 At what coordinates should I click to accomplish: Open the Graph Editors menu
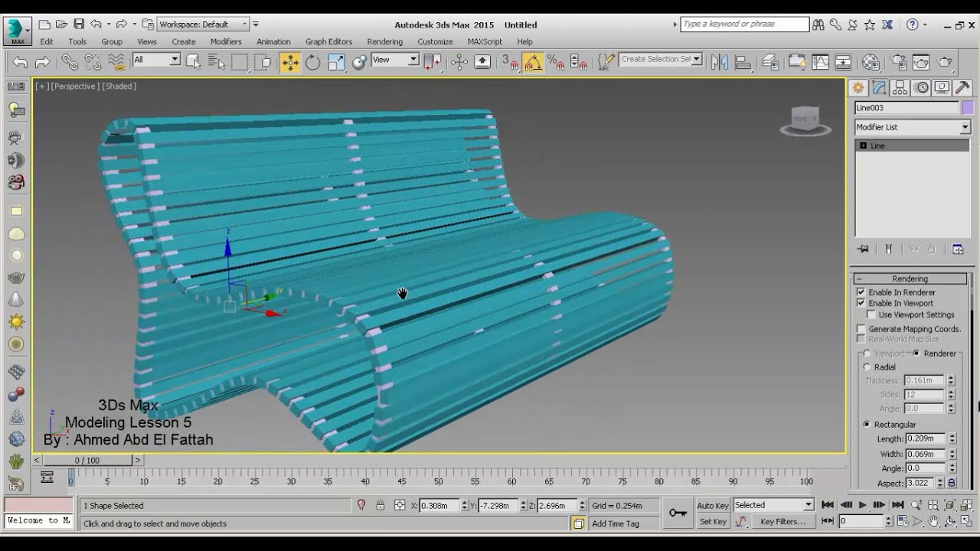pos(328,42)
